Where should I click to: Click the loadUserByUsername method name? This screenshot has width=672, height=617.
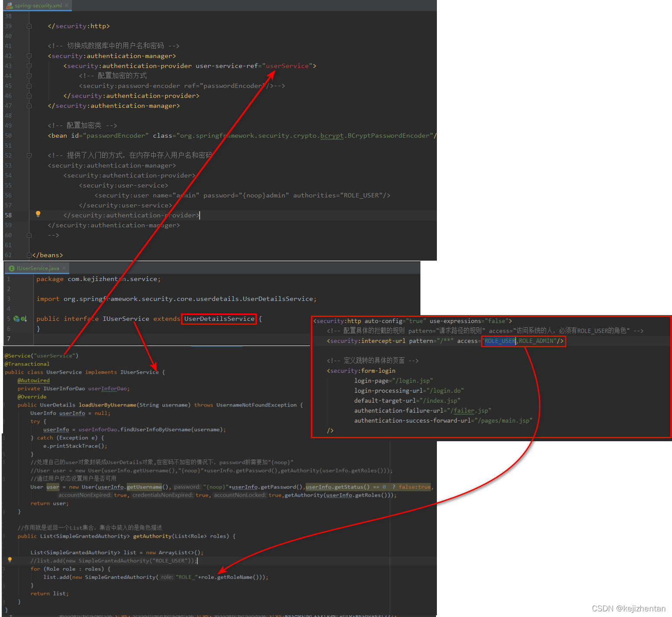pyautogui.click(x=107, y=405)
